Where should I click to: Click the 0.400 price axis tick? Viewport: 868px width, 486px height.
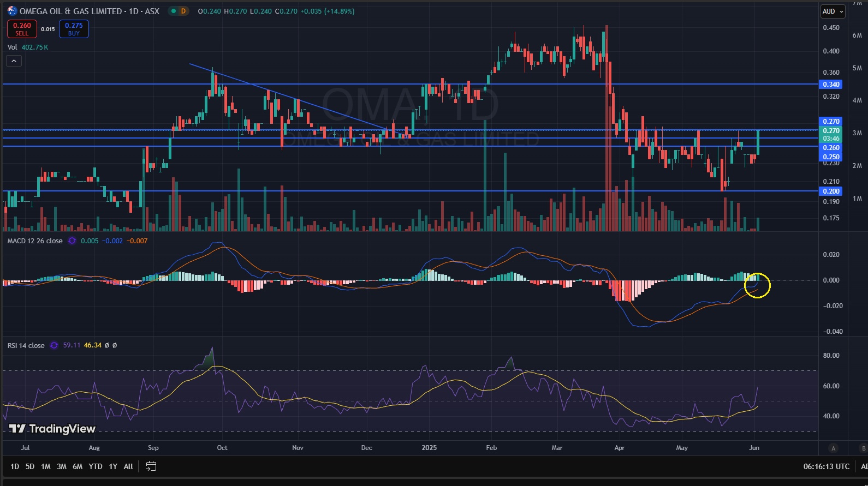tap(831, 51)
